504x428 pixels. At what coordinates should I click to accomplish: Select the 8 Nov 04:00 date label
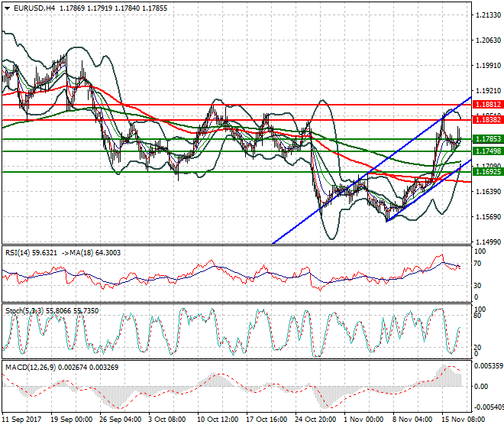tap(412, 420)
